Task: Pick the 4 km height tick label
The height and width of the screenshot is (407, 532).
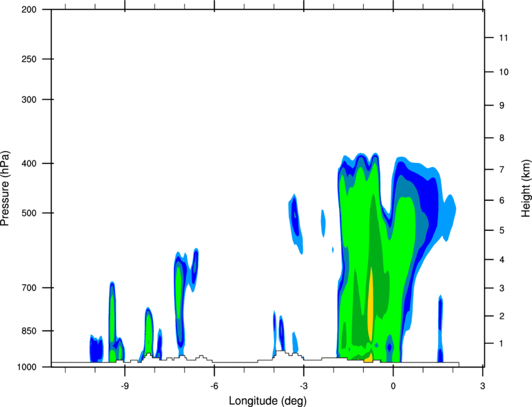Action: 502,260
